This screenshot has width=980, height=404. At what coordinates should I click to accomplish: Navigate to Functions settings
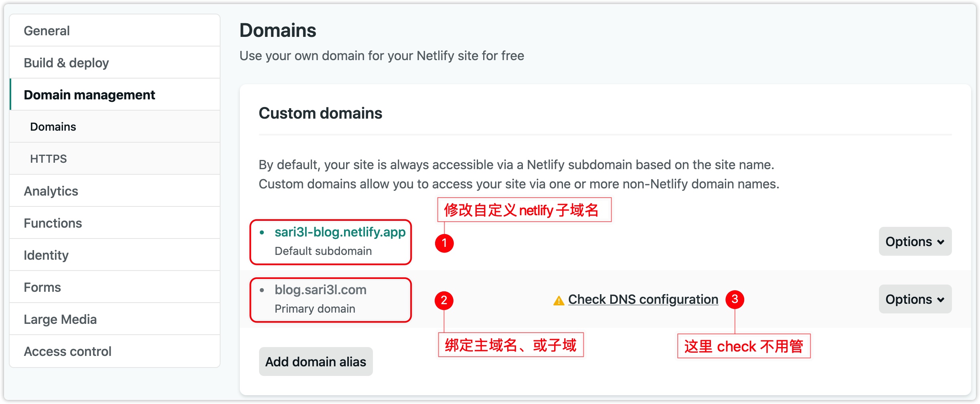(115, 223)
